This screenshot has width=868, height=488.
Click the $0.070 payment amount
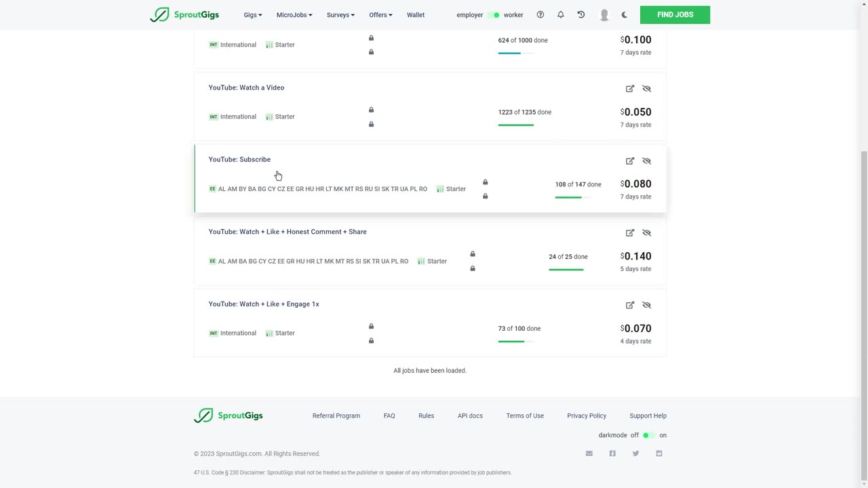point(635,328)
